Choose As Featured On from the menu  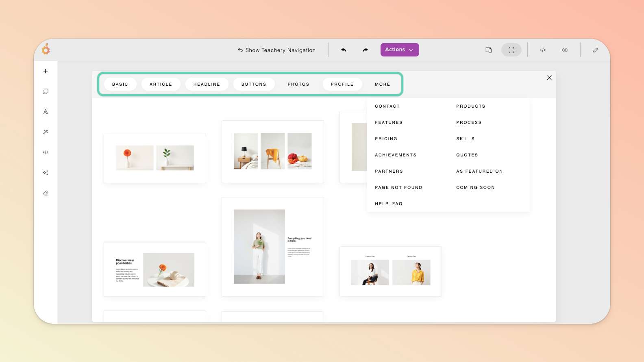[480, 171]
